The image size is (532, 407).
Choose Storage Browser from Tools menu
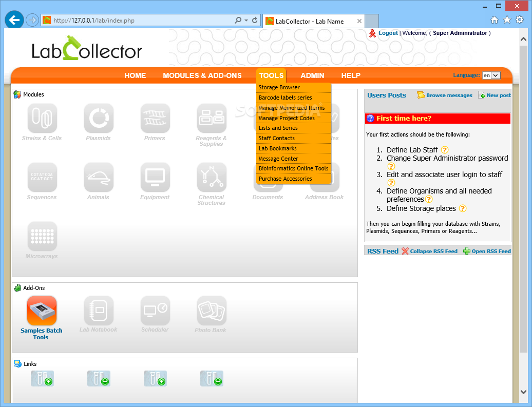click(x=294, y=87)
